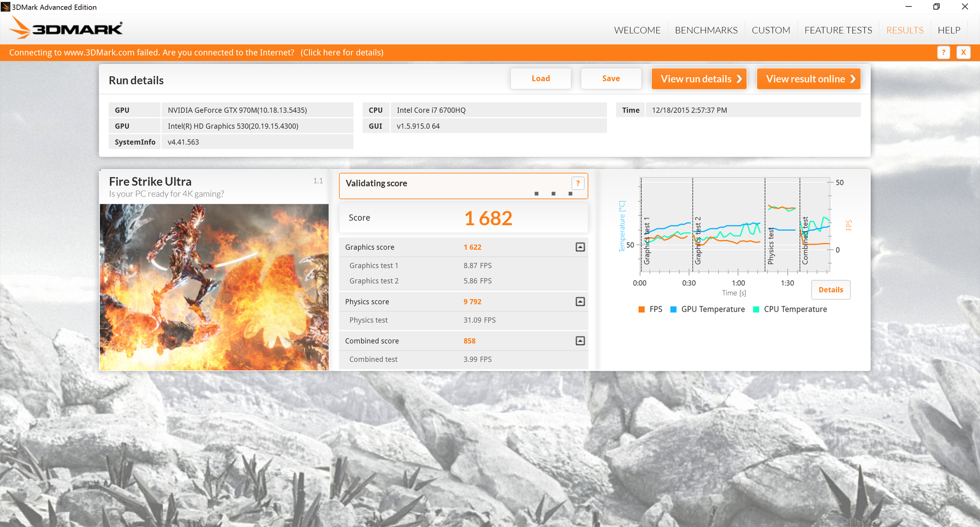This screenshot has height=527, width=980.
Task: Open the WELCOME tab
Action: pyautogui.click(x=637, y=30)
